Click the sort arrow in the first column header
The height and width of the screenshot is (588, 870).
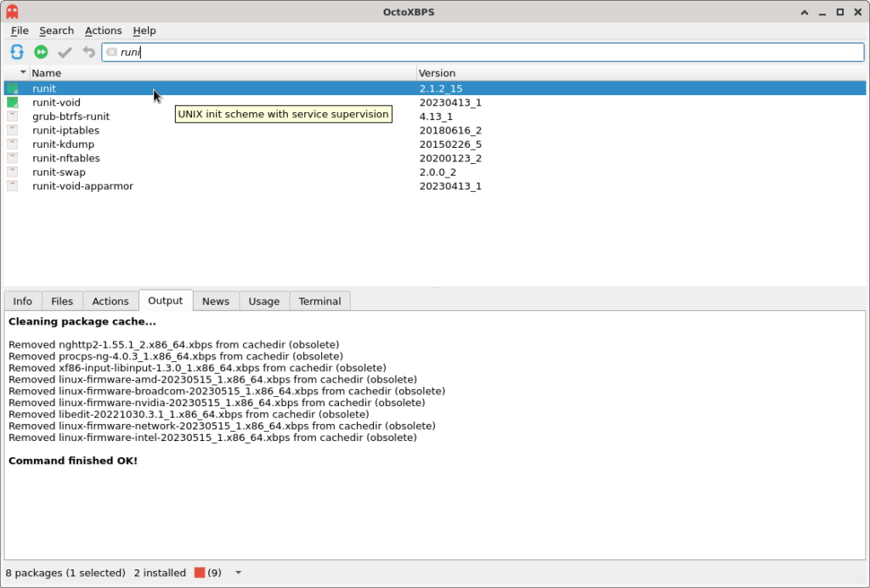pyautogui.click(x=23, y=73)
